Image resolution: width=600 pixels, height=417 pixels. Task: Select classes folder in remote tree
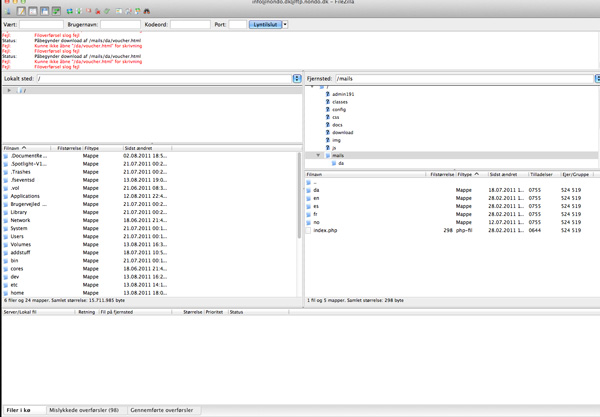(340, 102)
